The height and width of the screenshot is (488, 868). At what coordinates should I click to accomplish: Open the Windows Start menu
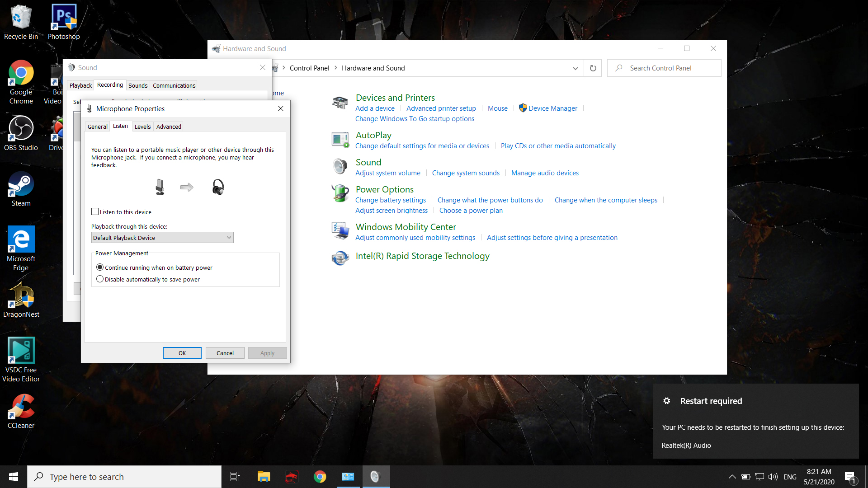[x=14, y=477]
